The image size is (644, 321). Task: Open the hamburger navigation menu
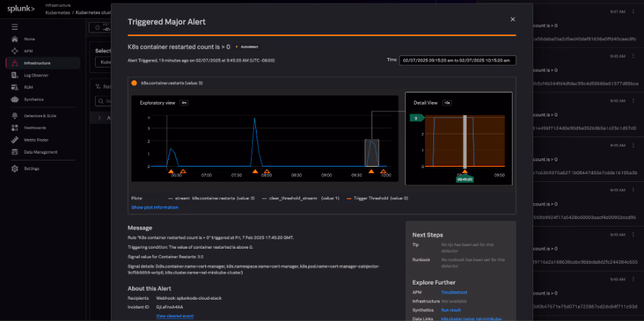[x=14, y=27]
